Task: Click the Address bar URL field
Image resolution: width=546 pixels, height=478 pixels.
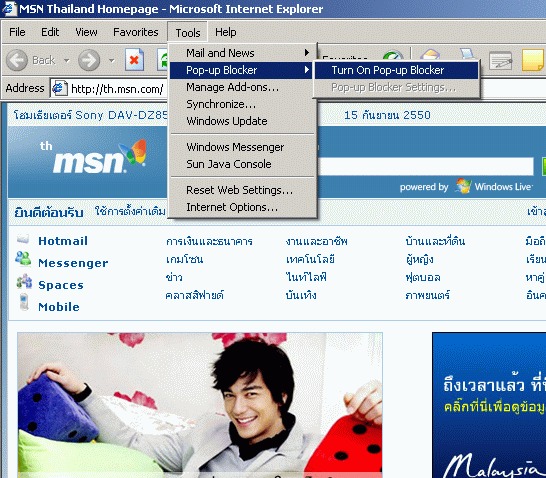Action: click(117, 89)
